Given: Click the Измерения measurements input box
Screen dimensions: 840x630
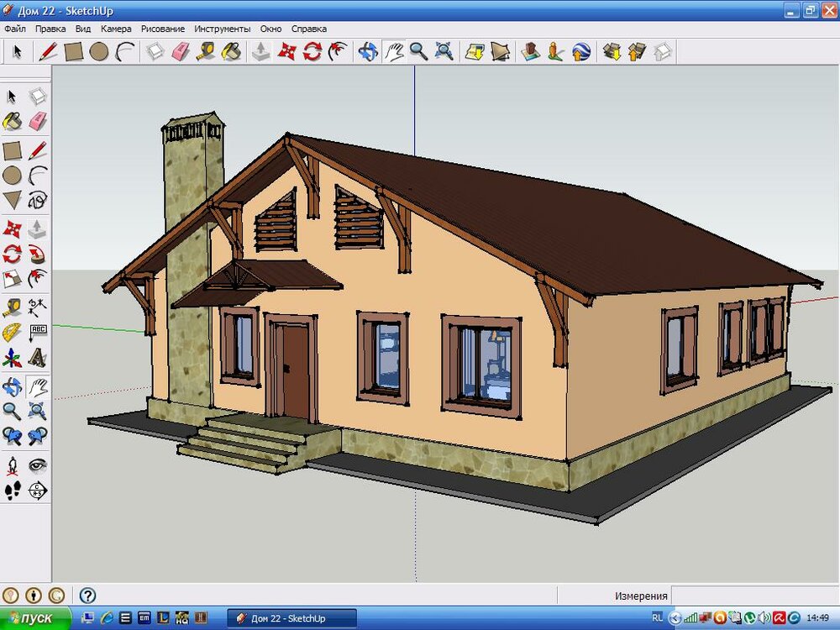Looking at the screenshot, I should tap(754, 596).
